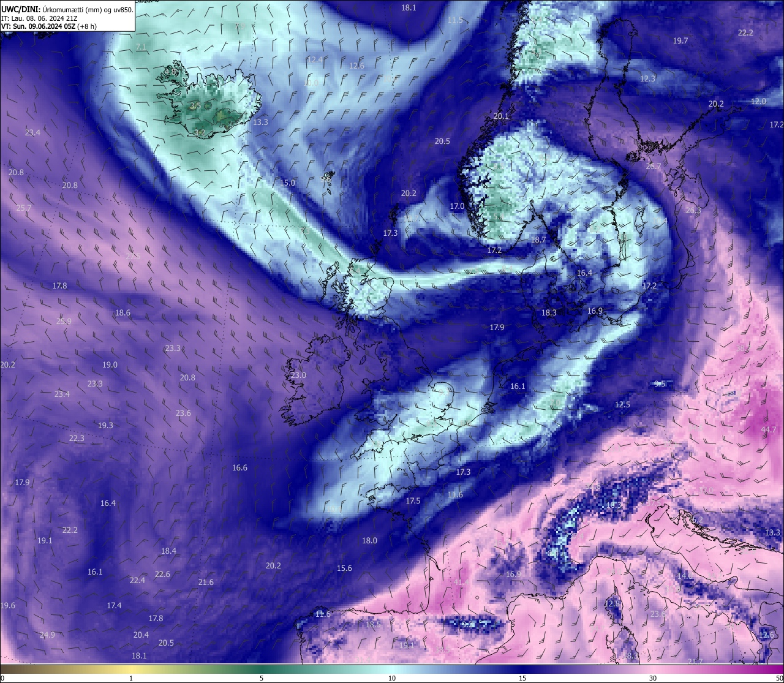
Task: Click the 21.7 value on the map
Action: click(695, 661)
